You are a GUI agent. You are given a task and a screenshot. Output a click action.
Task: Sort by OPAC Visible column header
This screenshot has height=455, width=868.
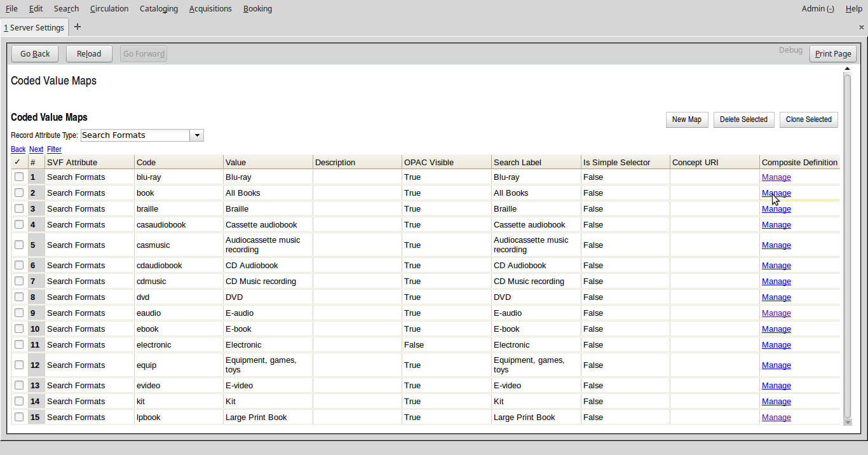tap(447, 162)
